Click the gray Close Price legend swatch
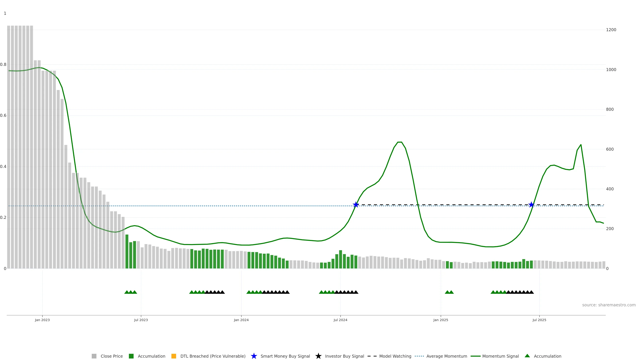The width and height of the screenshot is (644, 362). [x=94, y=356]
